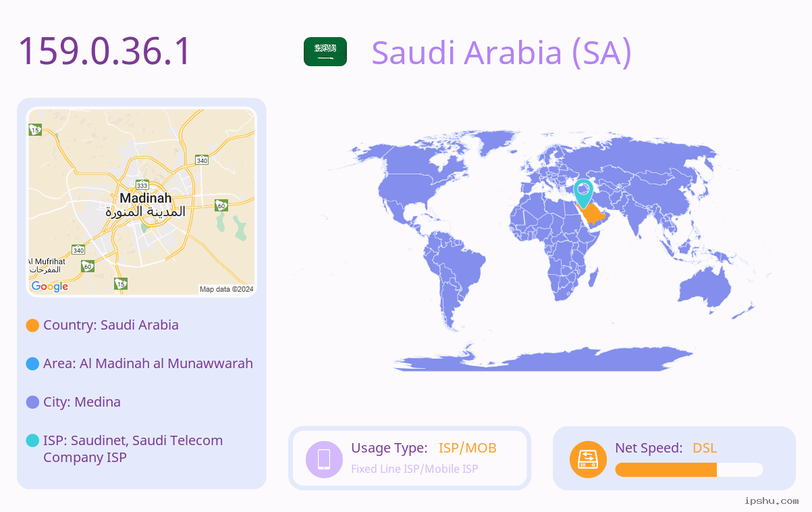Open the Madinah street map thumbnail
This screenshot has height=512, width=812.
pos(142,202)
